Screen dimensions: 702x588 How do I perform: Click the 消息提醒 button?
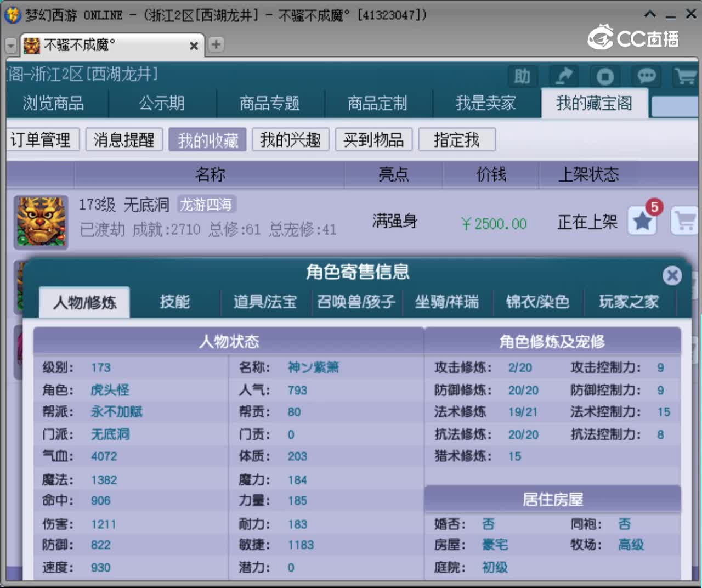124,140
